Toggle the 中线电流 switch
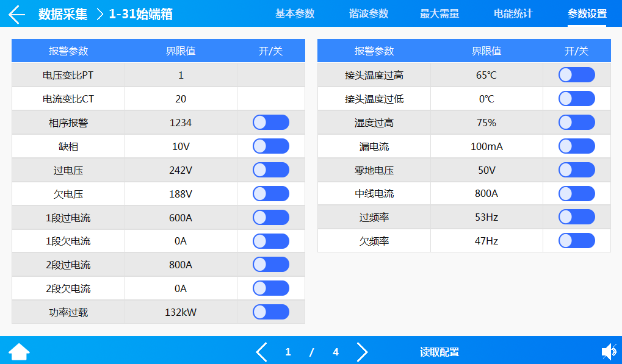The height and width of the screenshot is (364, 622). click(x=577, y=194)
